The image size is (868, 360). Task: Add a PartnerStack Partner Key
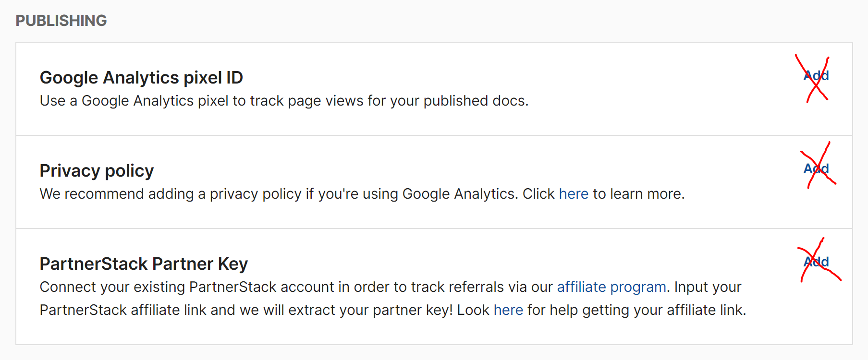(x=816, y=262)
